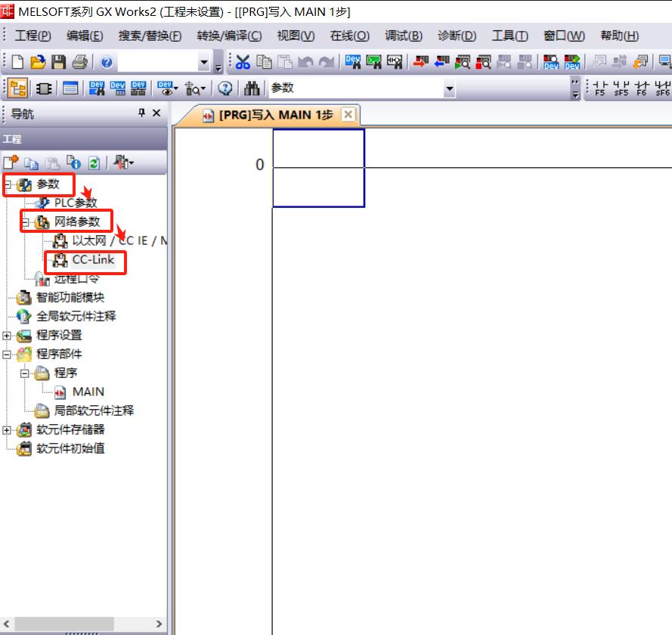Image resolution: width=672 pixels, height=635 pixels.
Task: Toggle the Navigation window toolbar icon
Action: click(x=18, y=88)
